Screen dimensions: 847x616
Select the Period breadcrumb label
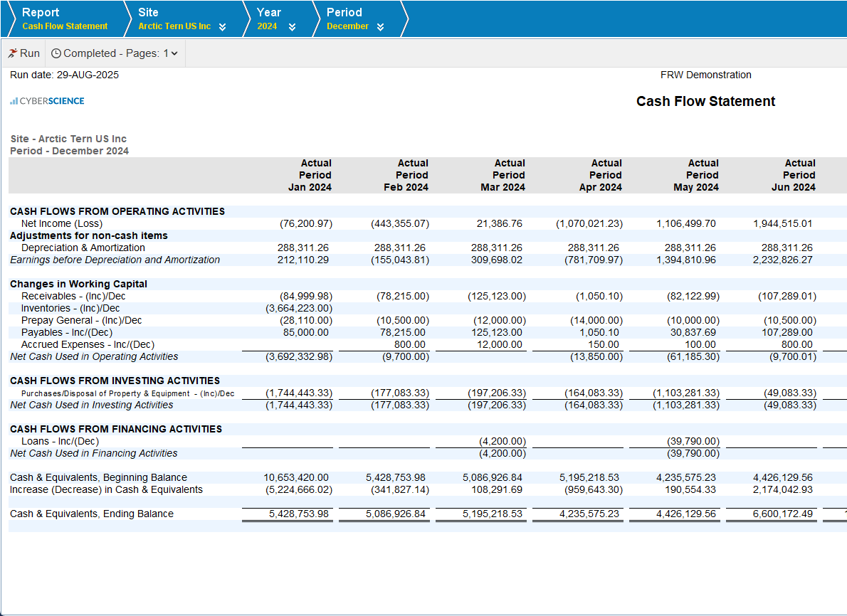click(344, 13)
